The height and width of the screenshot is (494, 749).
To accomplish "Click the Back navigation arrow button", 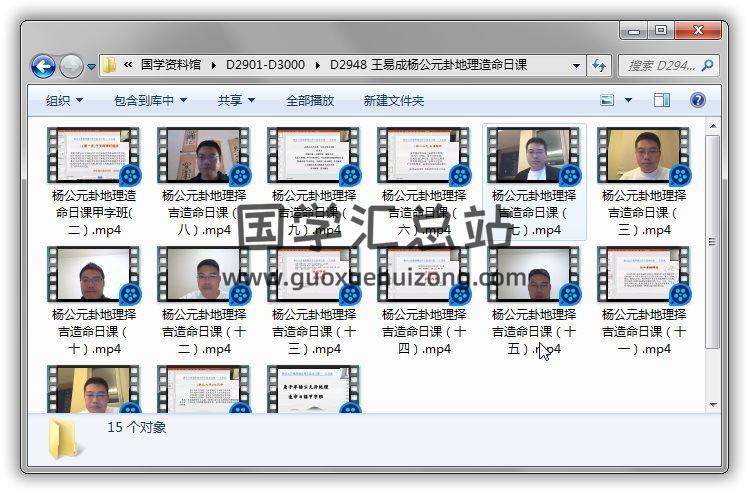I will click(x=43, y=67).
